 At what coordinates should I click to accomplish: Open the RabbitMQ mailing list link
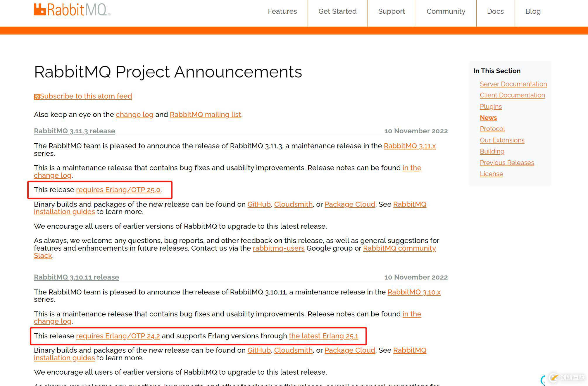click(205, 115)
